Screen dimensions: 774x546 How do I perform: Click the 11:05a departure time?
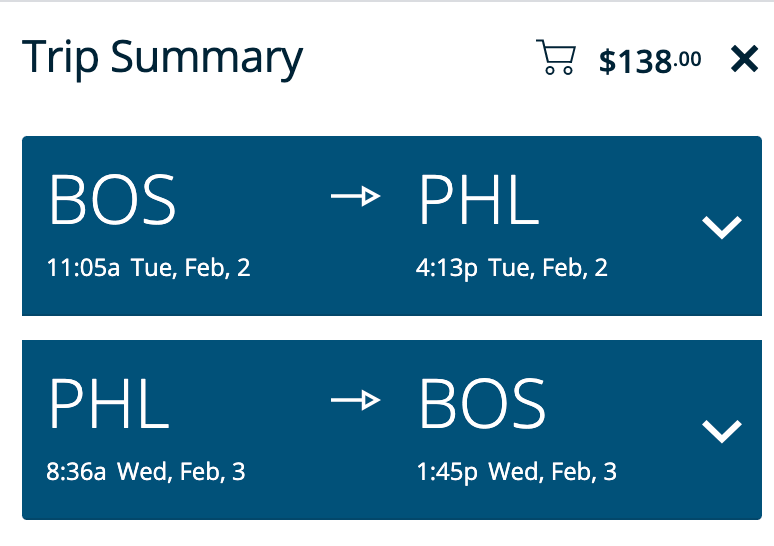[x=83, y=268]
